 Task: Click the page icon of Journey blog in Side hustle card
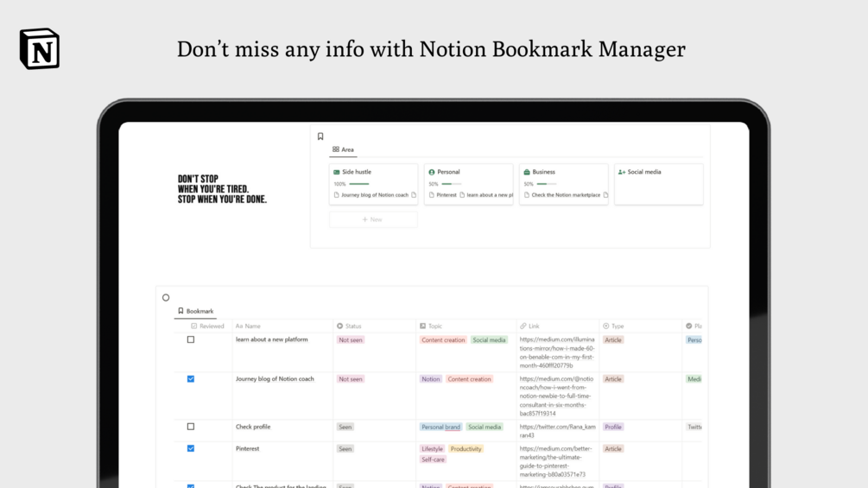click(337, 194)
